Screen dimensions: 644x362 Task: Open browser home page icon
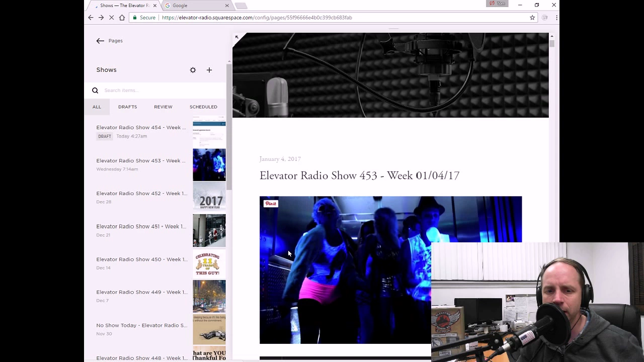coord(122,18)
